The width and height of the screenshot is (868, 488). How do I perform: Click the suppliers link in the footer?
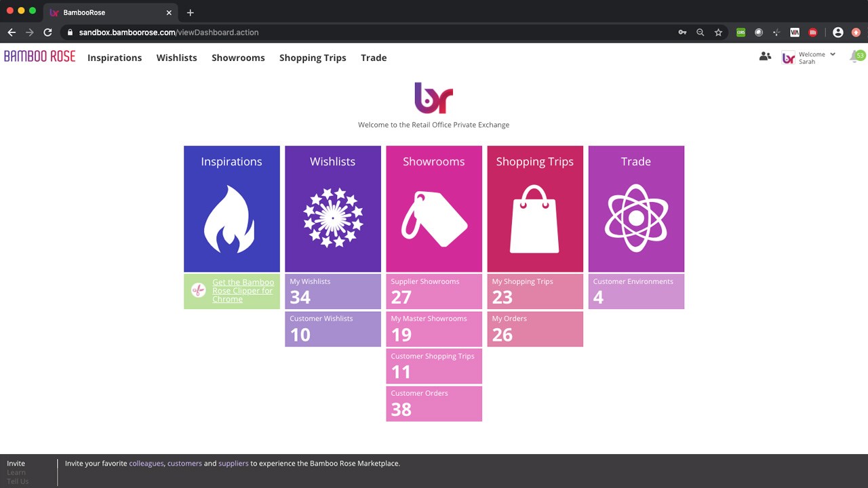point(233,464)
